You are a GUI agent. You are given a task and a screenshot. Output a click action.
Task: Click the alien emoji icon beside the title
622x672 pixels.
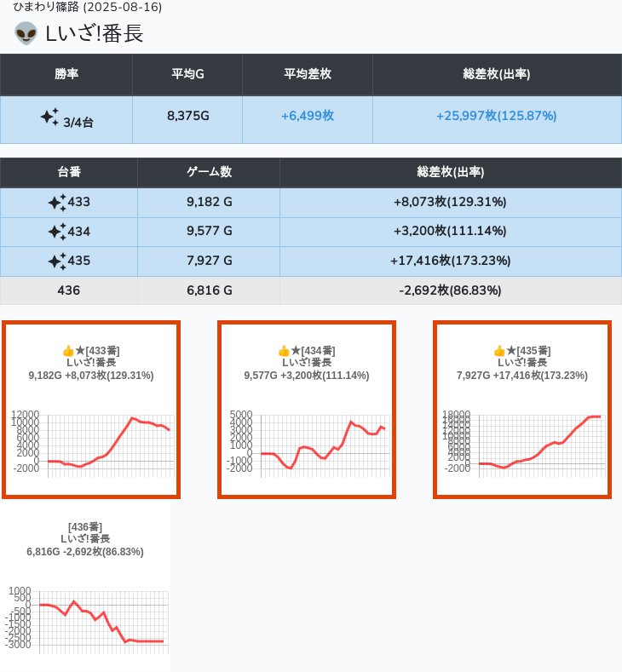click(x=26, y=33)
